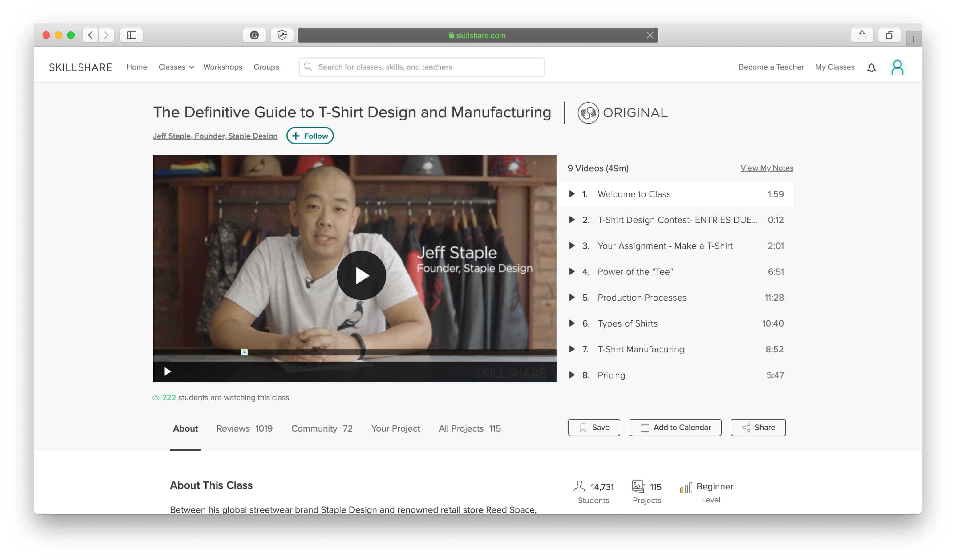
Task: Click the Beginner Level indicator
Action: (x=707, y=492)
